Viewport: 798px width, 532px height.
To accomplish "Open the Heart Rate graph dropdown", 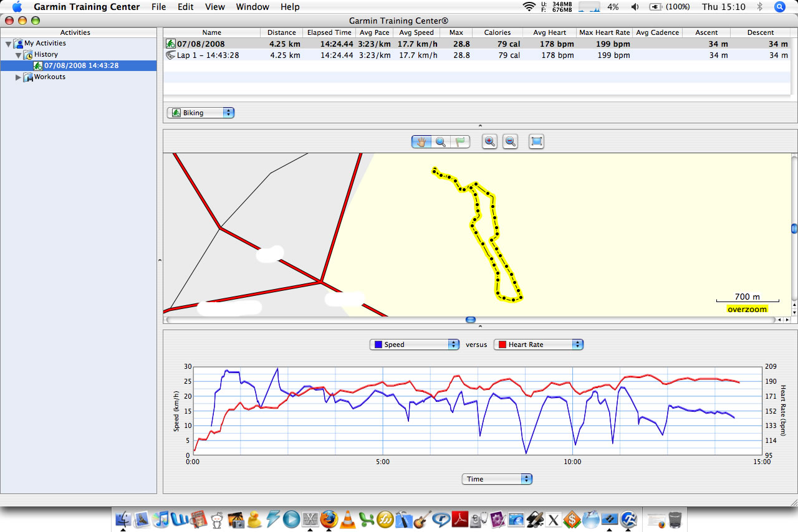I will (x=538, y=344).
